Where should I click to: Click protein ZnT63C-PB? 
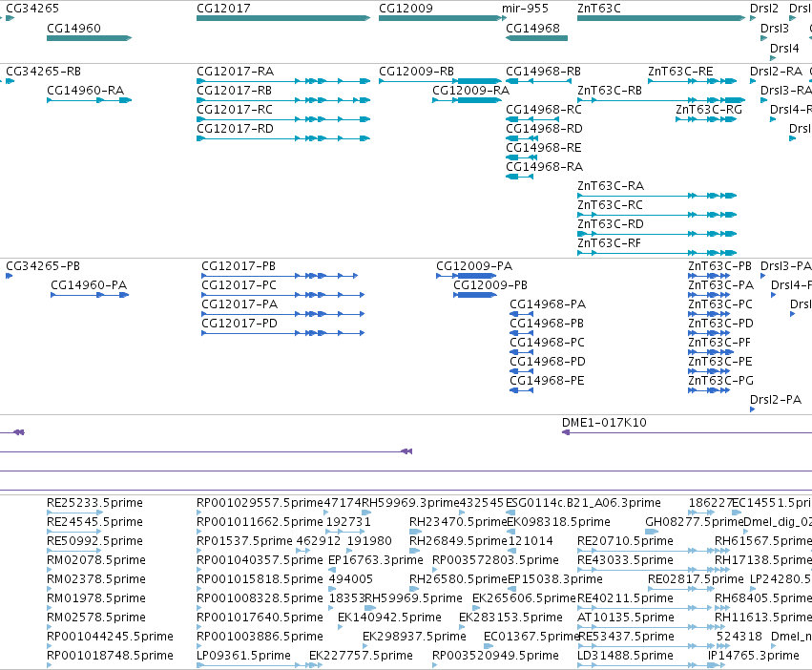tap(709, 276)
